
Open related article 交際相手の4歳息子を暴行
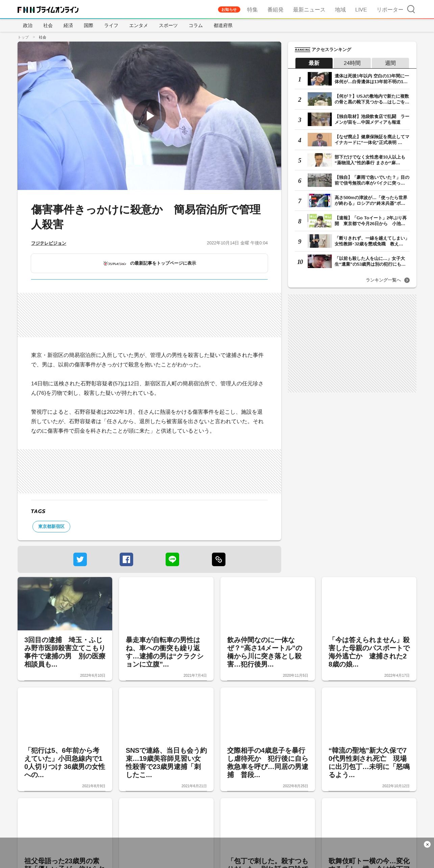pyautogui.click(x=268, y=739)
